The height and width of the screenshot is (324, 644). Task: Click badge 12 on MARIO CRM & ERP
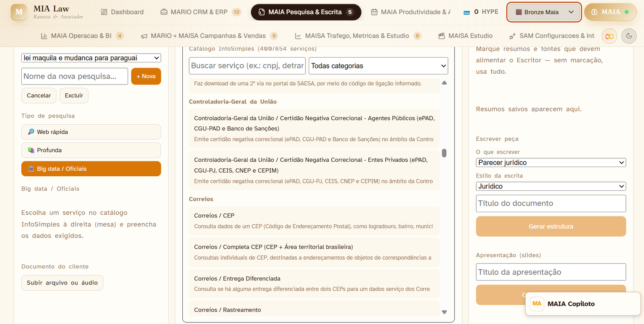coord(237,12)
